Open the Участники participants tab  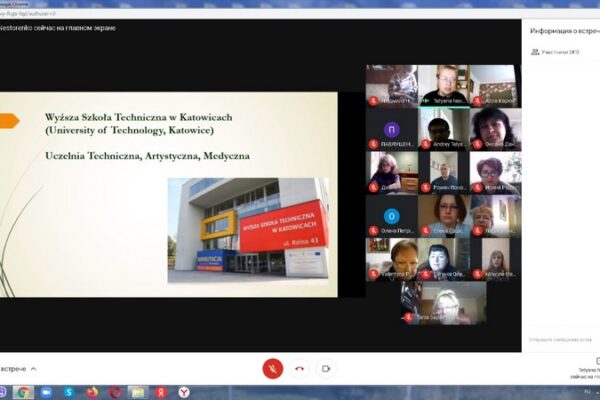(x=555, y=52)
